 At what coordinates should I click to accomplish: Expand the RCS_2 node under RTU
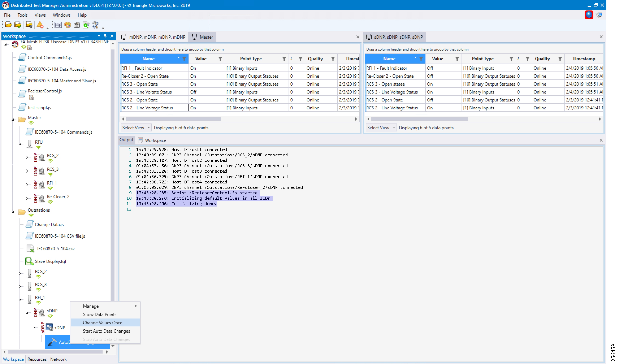click(27, 157)
